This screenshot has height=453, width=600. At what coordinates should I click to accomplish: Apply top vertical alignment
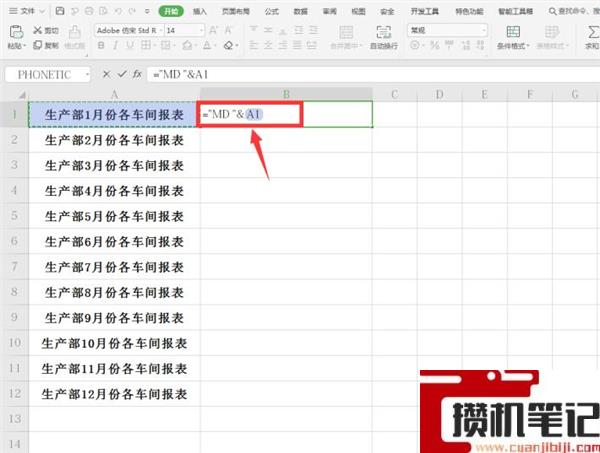coord(254,30)
